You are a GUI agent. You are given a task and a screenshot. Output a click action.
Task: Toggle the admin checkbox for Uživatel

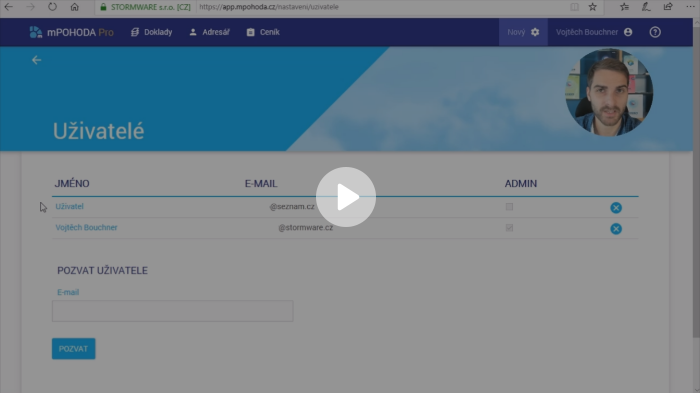click(x=509, y=207)
